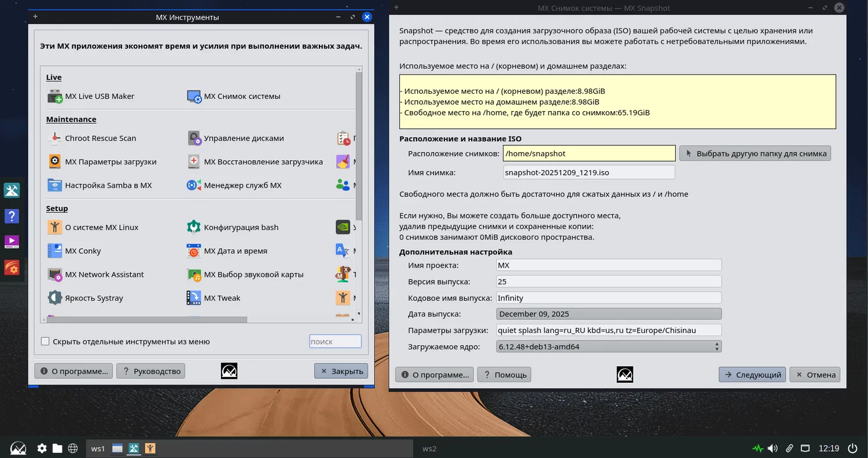Screen dimensions: 868x458
Task: Open the MX start menu in taskbar
Action: click(x=19, y=448)
